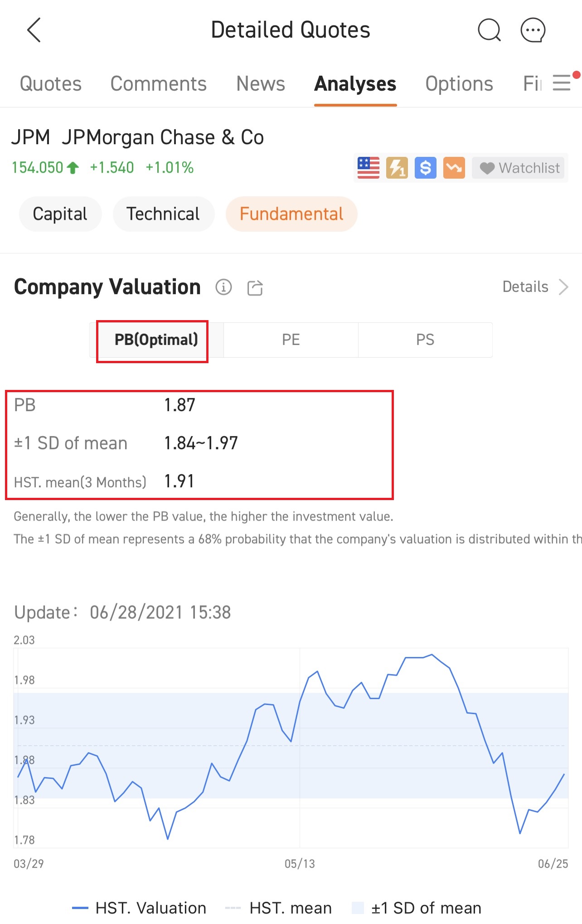Click the US flag market icon
The height and width of the screenshot is (924, 582).
click(x=368, y=168)
